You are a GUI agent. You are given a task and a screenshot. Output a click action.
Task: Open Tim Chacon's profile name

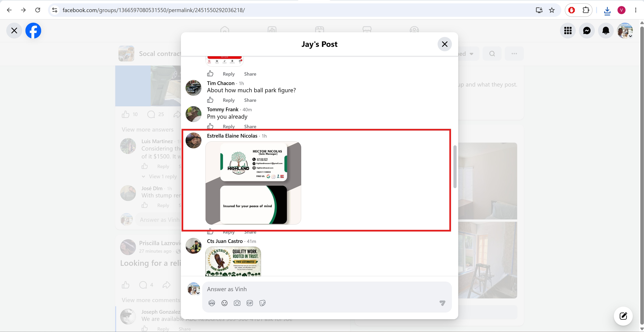point(221,83)
